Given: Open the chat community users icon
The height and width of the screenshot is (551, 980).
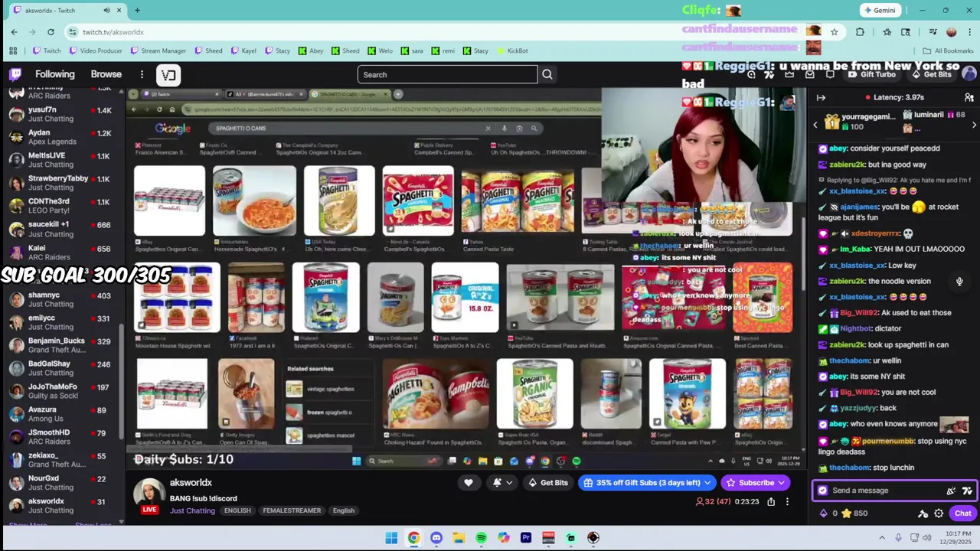Looking at the screenshot, I should click(x=969, y=97).
